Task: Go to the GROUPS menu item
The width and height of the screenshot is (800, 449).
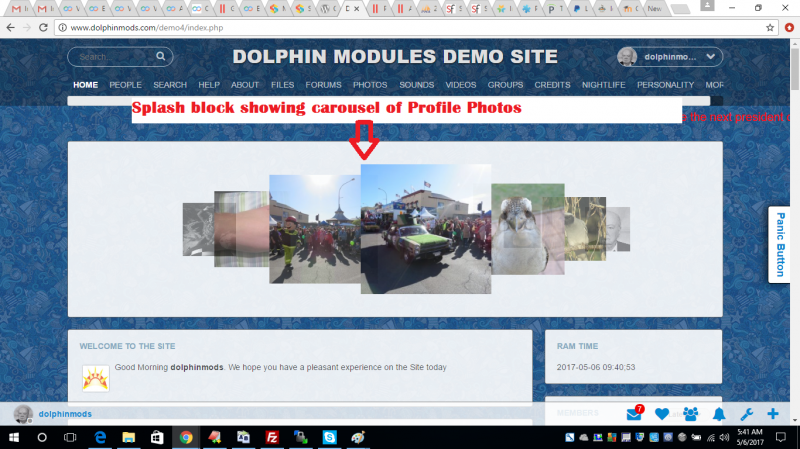Action: pos(505,85)
